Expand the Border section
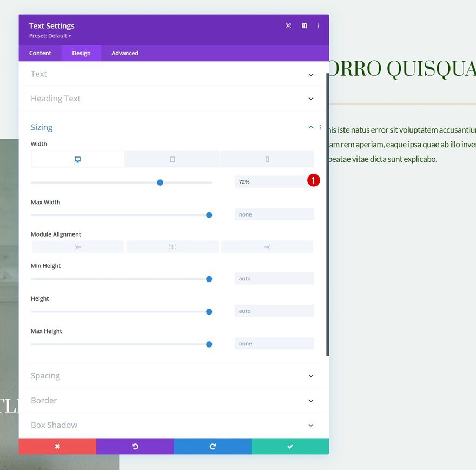This screenshot has height=470, width=476. tap(172, 400)
